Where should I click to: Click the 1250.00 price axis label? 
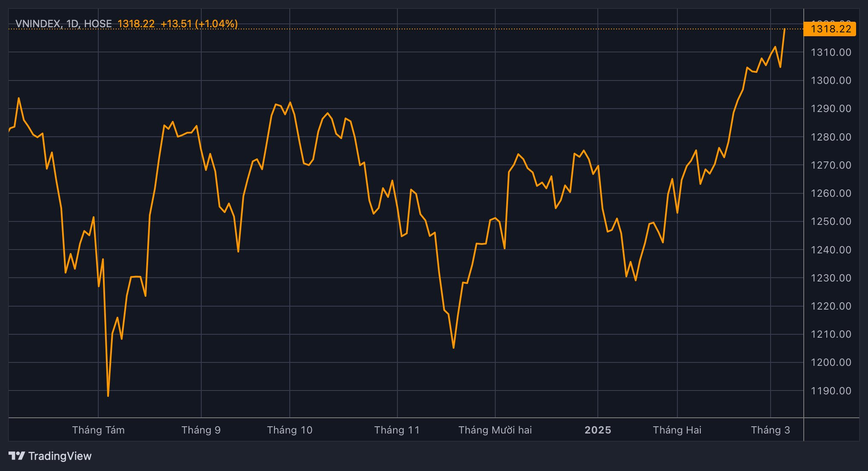831,221
